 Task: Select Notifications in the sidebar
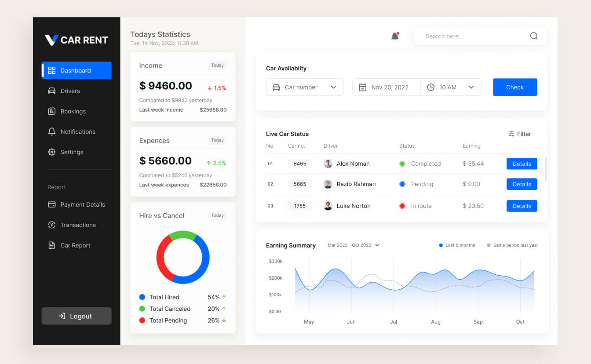(x=77, y=132)
